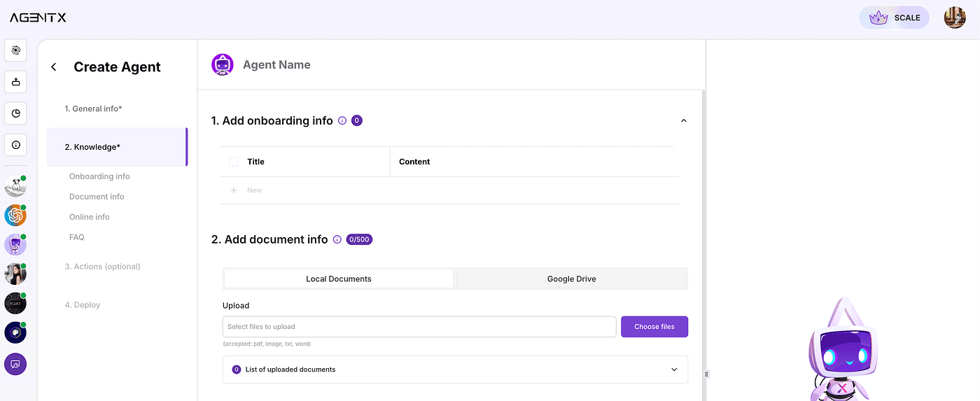Switch to the Google Drive tab
980x401 pixels.
(x=572, y=279)
